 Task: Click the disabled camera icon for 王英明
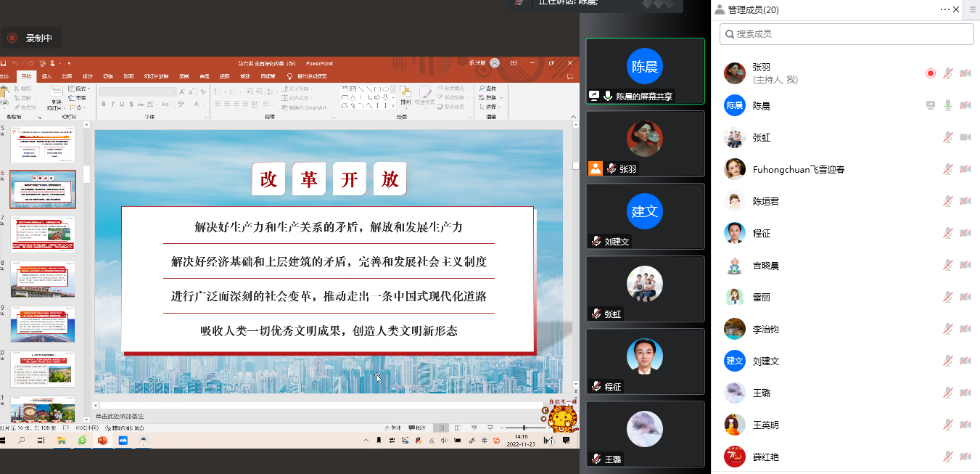pos(965,425)
